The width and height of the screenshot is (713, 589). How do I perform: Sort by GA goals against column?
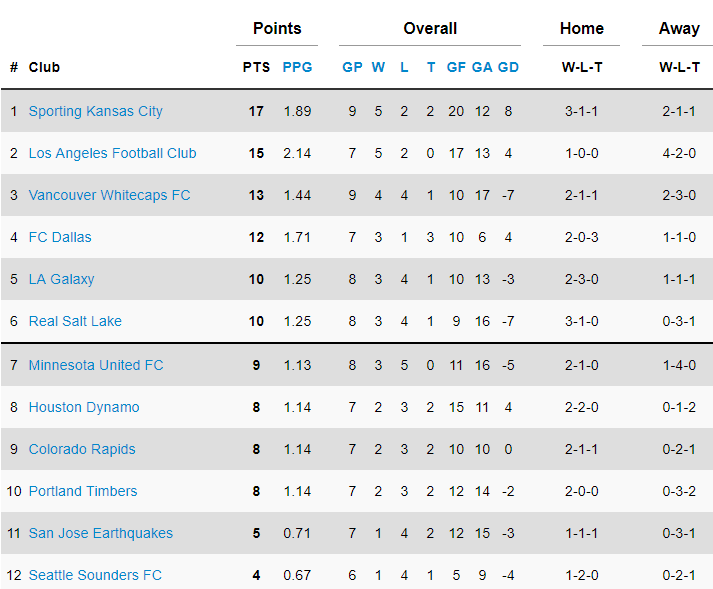482,67
